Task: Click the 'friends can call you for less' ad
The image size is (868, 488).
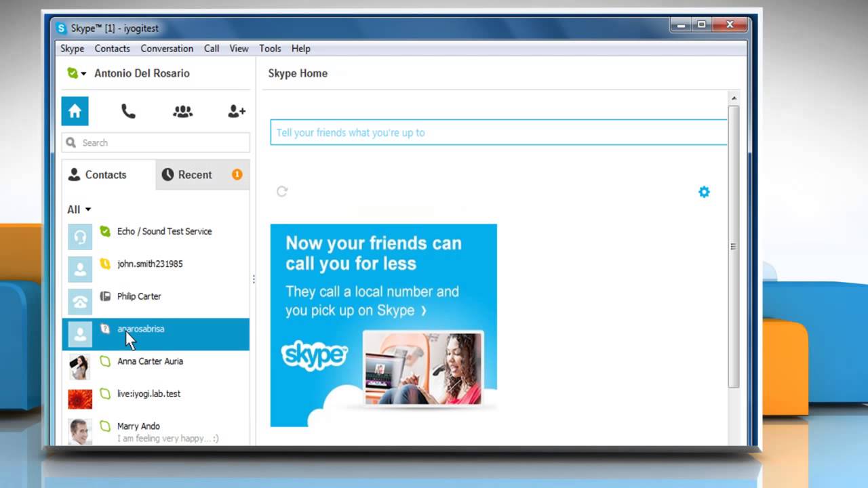Action: [x=383, y=325]
